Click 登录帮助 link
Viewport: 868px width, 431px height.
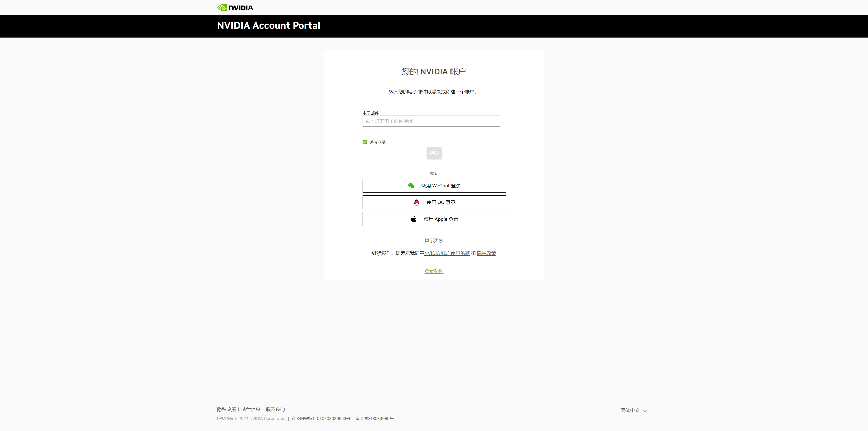(x=434, y=271)
